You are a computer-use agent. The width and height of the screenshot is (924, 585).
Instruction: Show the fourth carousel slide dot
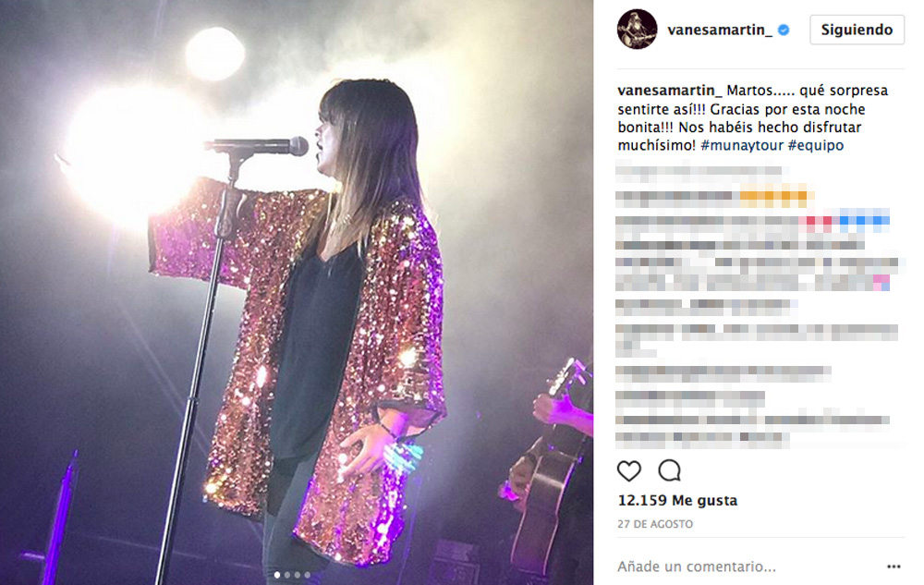point(307,575)
